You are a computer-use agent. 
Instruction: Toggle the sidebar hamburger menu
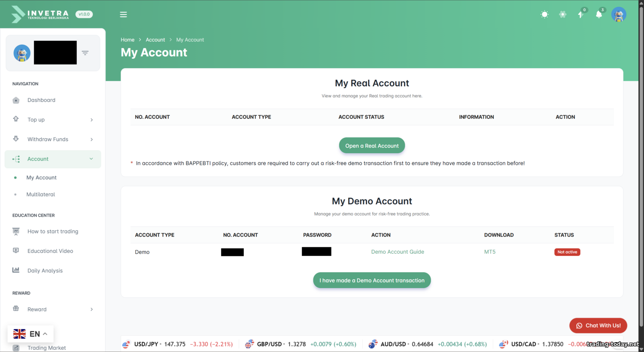click(x=123, y=15)
